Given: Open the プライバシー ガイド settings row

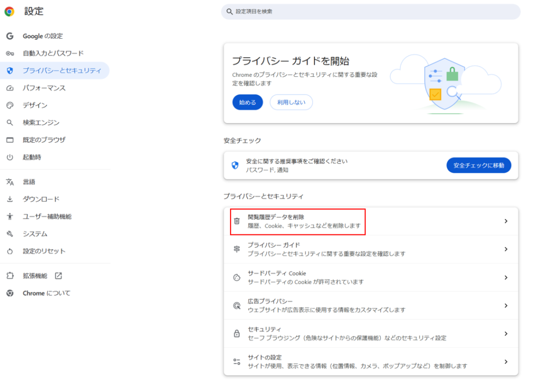Looking at the screenshot, I should coord(371,249).
